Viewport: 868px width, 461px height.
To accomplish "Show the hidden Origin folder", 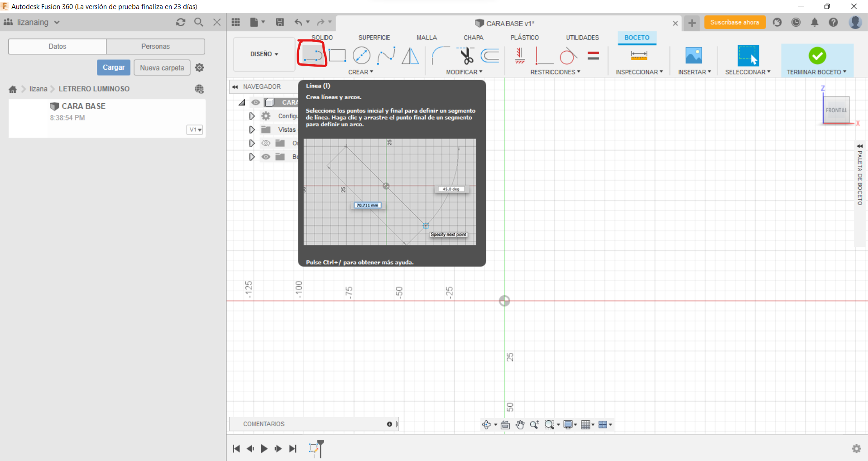I will coord(266,143).
